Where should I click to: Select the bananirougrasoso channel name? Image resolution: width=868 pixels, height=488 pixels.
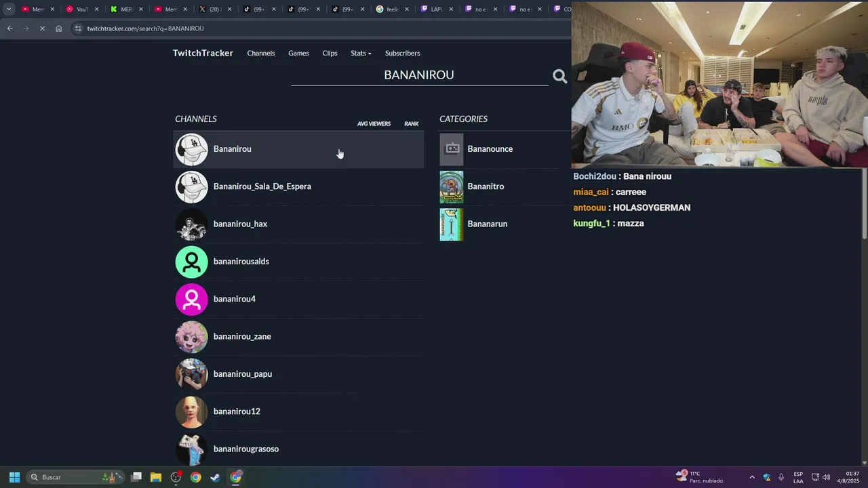pyautogui.click(x=245, y=449)
